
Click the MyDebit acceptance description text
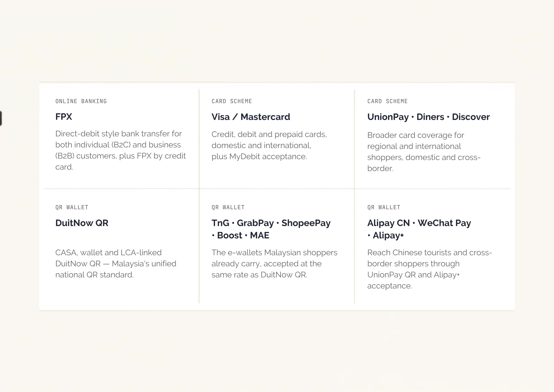[269, 145]
